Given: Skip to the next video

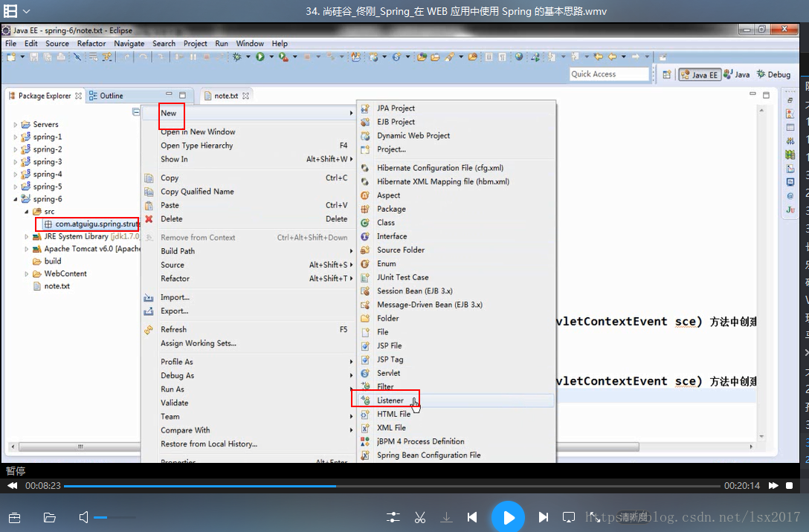Looking at the screenshot, I should (543, 517).
